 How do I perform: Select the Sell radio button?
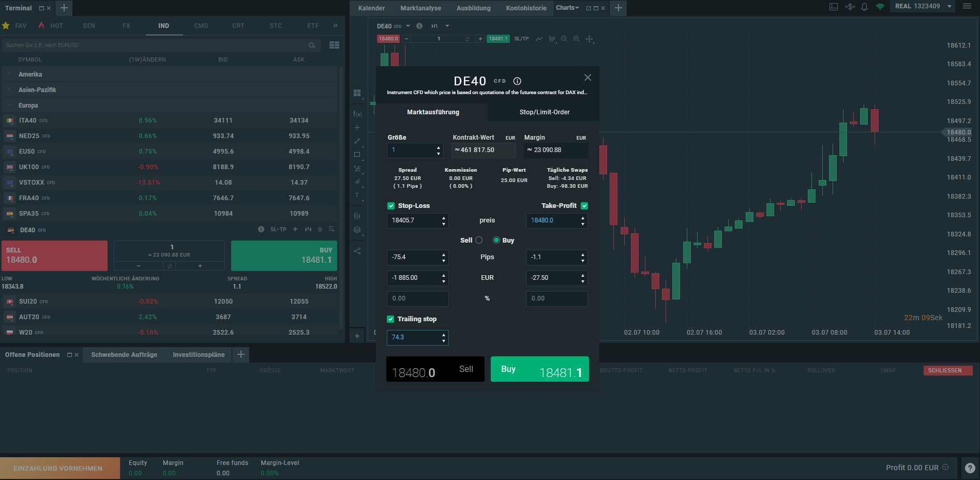479,240
